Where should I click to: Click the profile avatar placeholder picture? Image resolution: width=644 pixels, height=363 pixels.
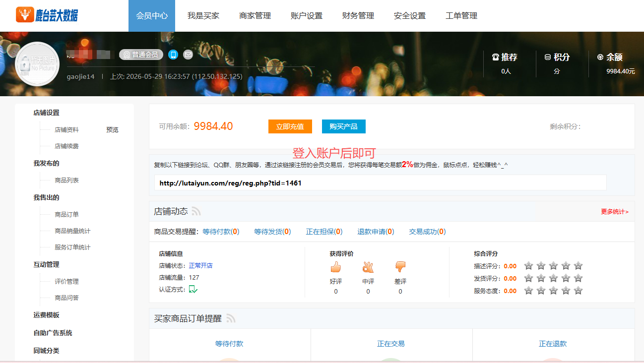(x=37, y=64)
